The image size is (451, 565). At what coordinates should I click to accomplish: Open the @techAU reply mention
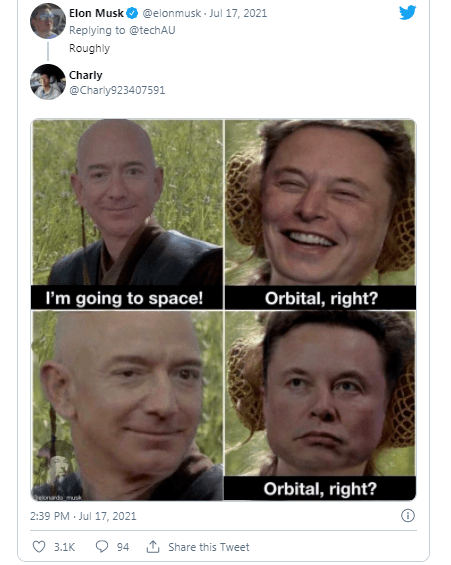152,30
